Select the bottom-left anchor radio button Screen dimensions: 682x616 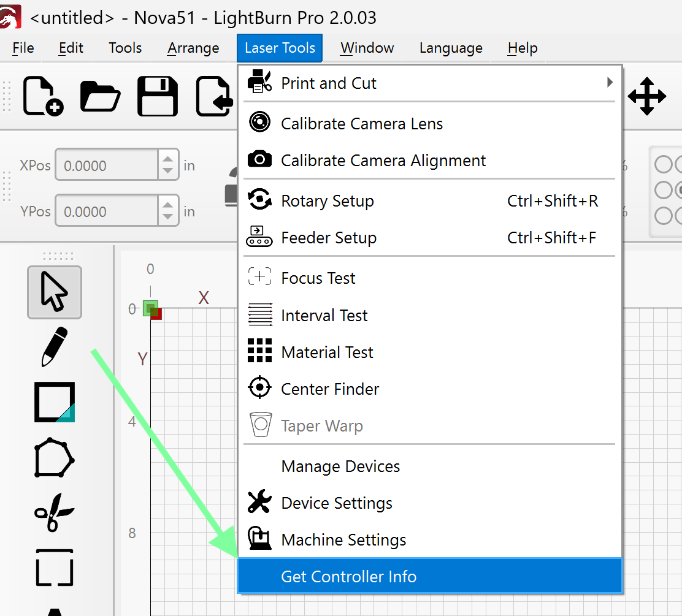point(664,216)
